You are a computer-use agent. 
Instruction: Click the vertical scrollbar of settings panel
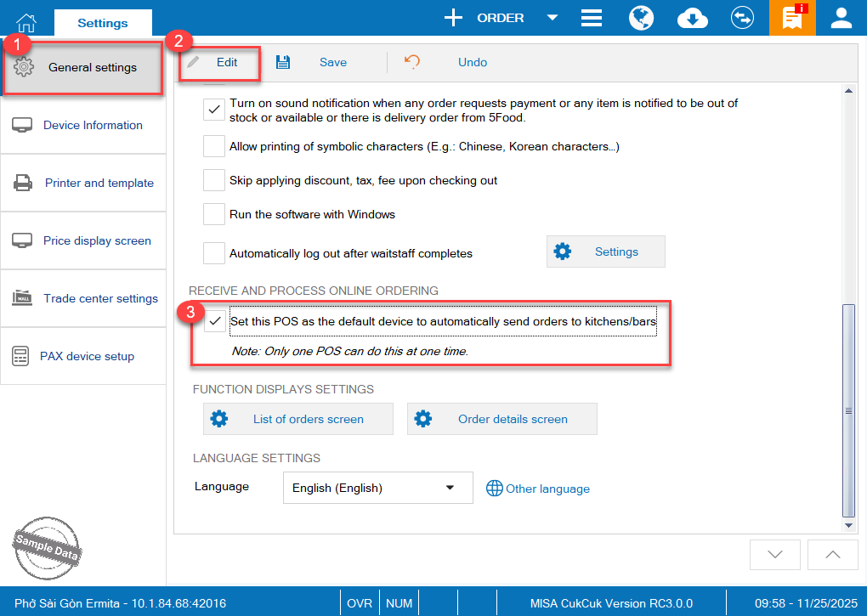pyautogui.click(x=848, y=410)
